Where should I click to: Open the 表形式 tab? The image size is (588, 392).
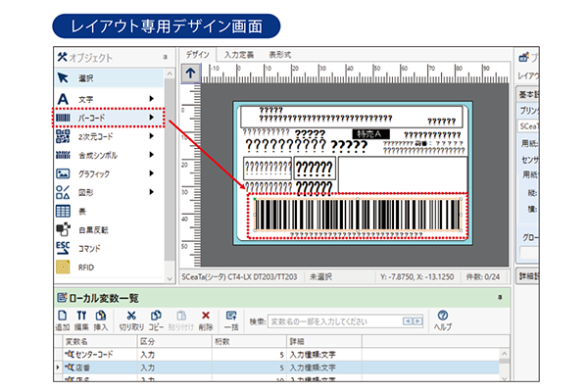[280, 55]
